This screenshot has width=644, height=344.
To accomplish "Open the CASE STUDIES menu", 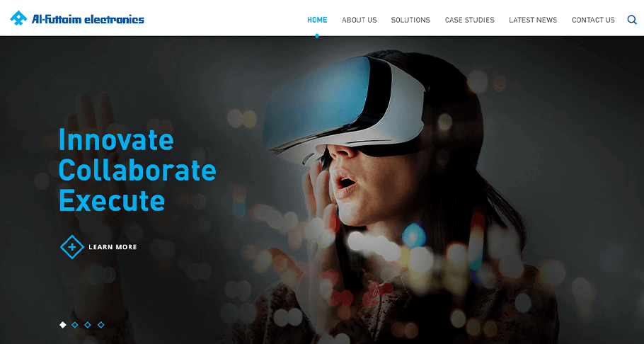I will (x=470, y=20).
